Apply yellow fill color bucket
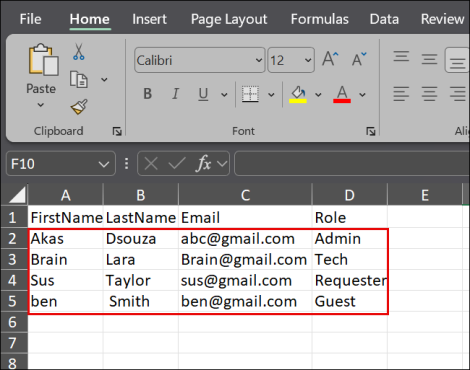 pyautogui.click(x=298, y=95)
